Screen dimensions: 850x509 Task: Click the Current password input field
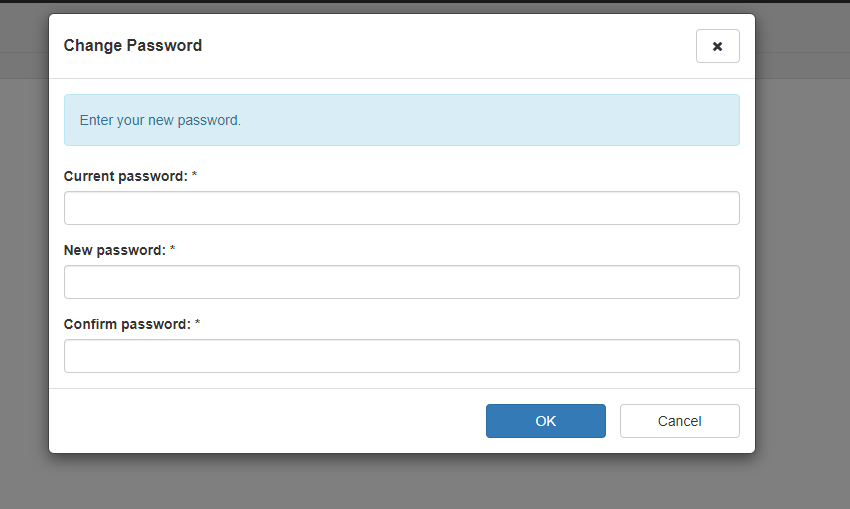[x=401, y=208]
